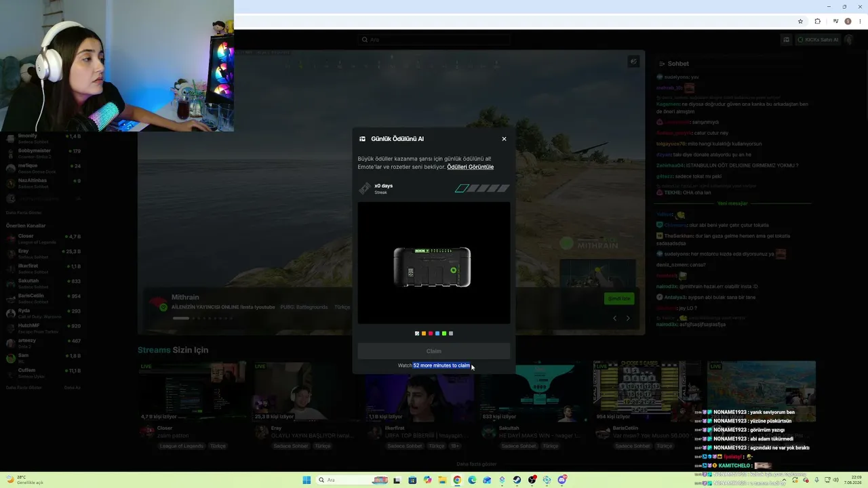
Task: Open the KICKs Satın Al button
Action: click(818, 40)
